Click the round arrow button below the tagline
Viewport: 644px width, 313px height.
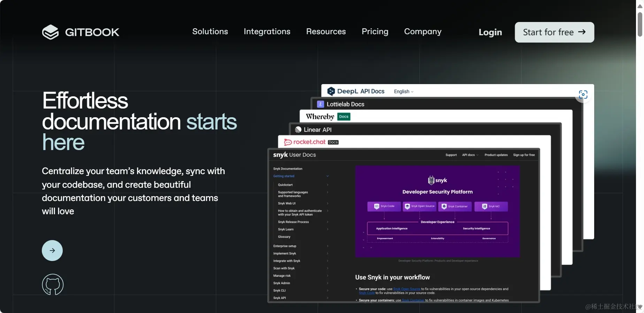point(52,251)
